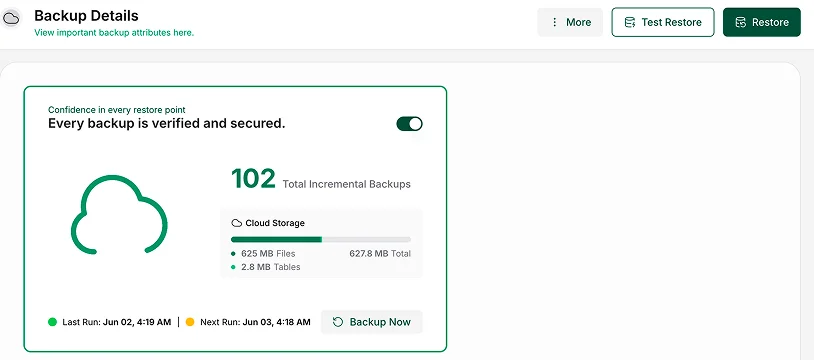Open the More options menu
The image size is (814, 360).
tap(570, 22)
